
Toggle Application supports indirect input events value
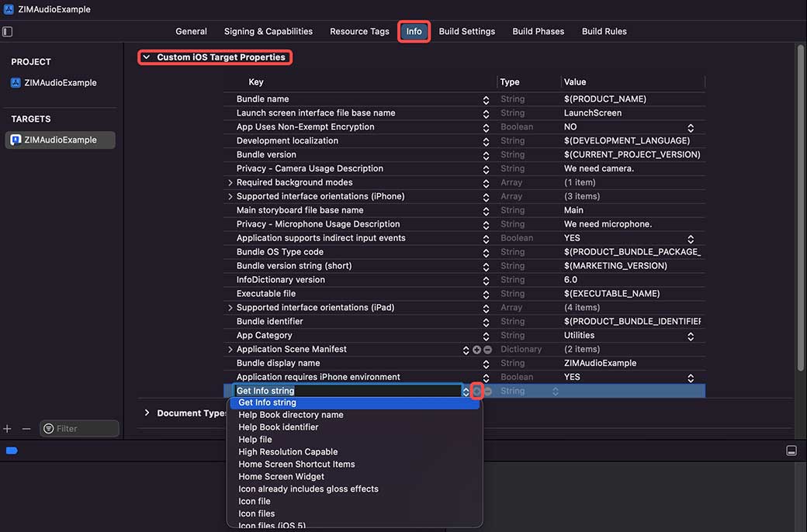[x=690, y=237]
